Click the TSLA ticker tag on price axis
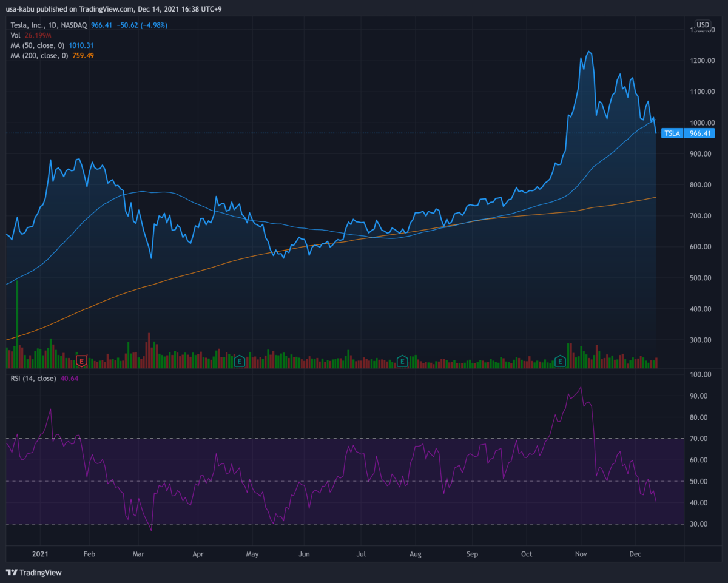728x583 pixels. coord(672,133)
